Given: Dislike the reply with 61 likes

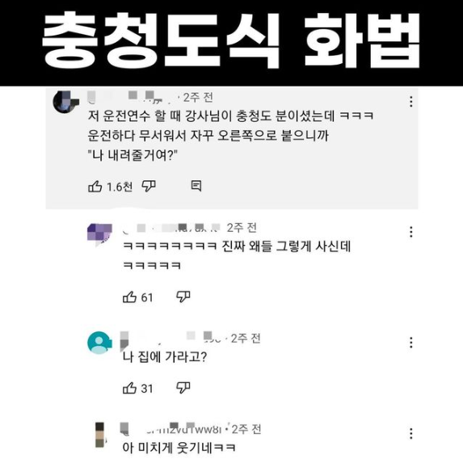Looking at the screenshot, I should coord(183,297).
